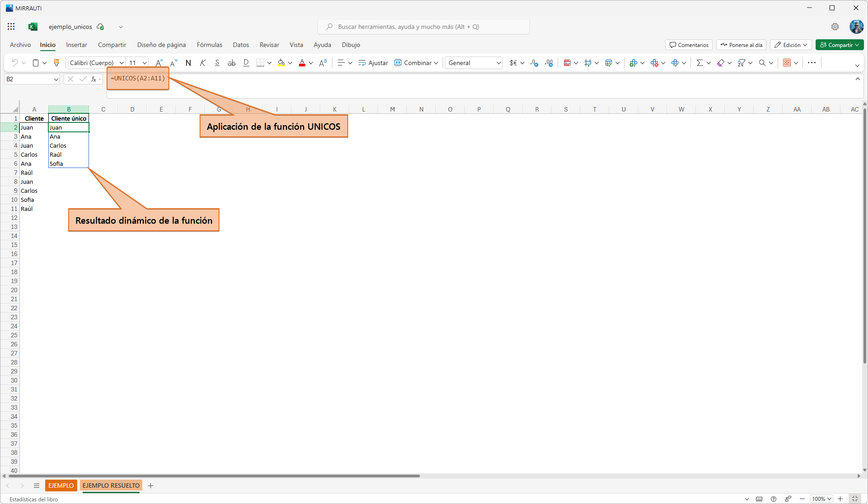Click the decrease decimals icon

coord(549,63)
